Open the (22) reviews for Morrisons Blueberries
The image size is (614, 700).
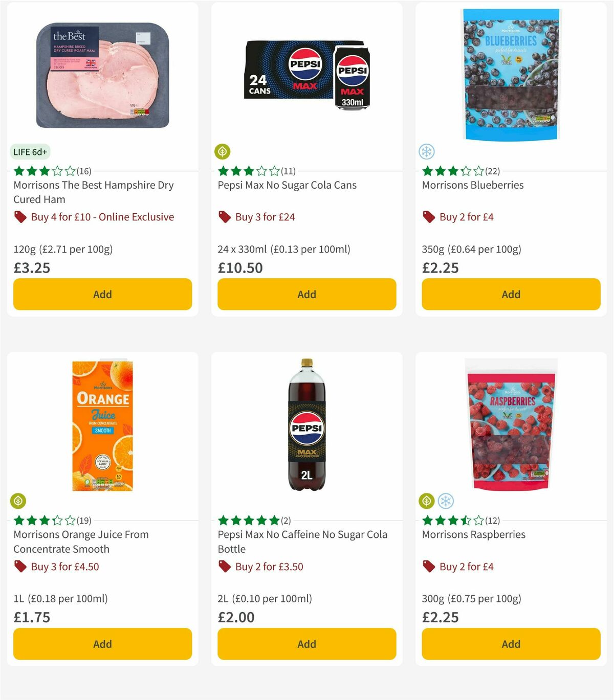coord(492,171)
